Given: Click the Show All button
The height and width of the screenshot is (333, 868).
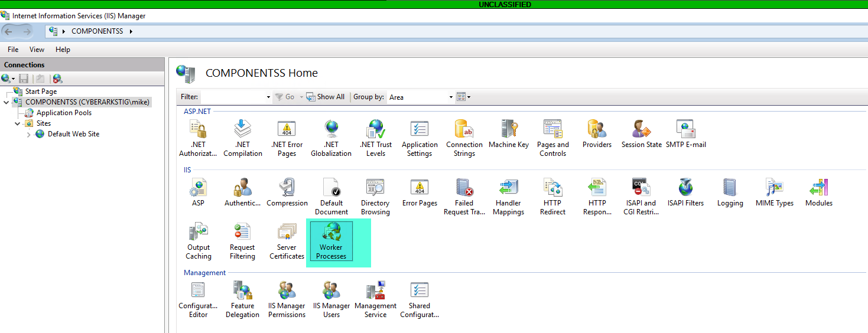Looking at the screenshot, I should pos(326,97).
